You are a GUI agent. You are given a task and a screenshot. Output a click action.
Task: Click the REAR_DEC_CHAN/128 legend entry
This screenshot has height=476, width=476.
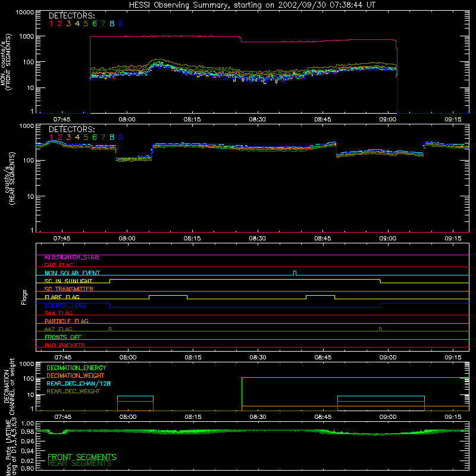coord(79,384)
